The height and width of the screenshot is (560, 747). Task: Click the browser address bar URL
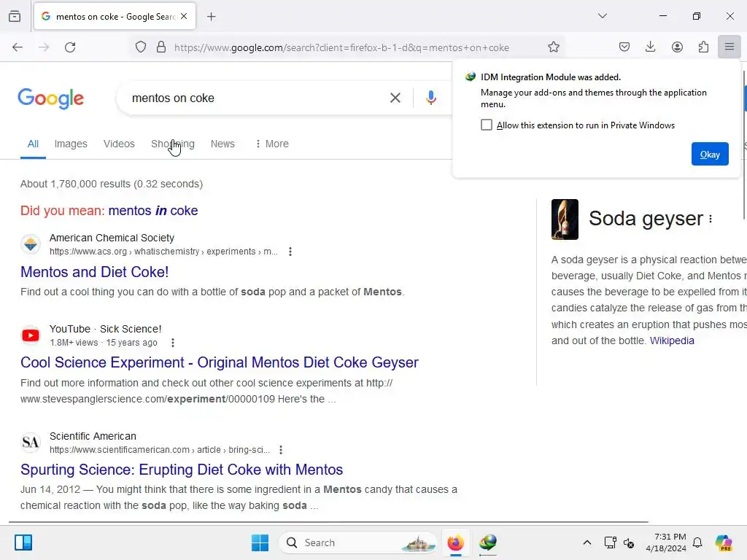341,47
